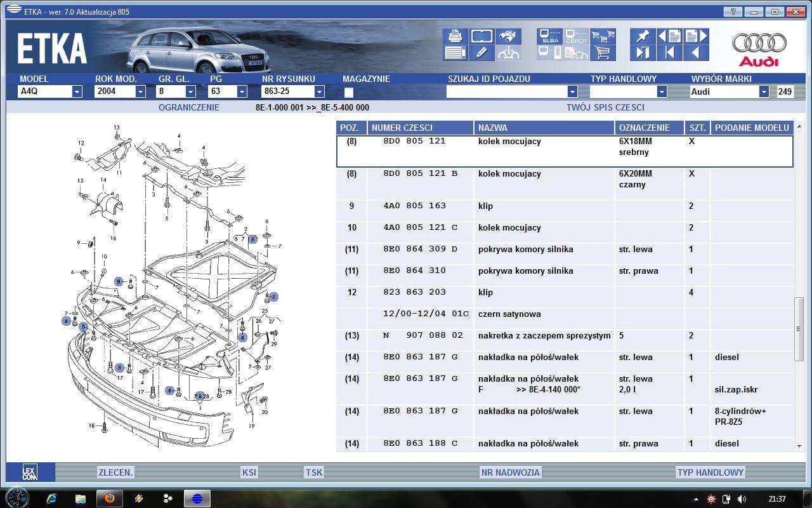Image resolution: width=812 pixels, height=508 pixels.
Task: Expand the SZUKAJ ID POJAZDU dropdown
Action: (x=572, y=91)
